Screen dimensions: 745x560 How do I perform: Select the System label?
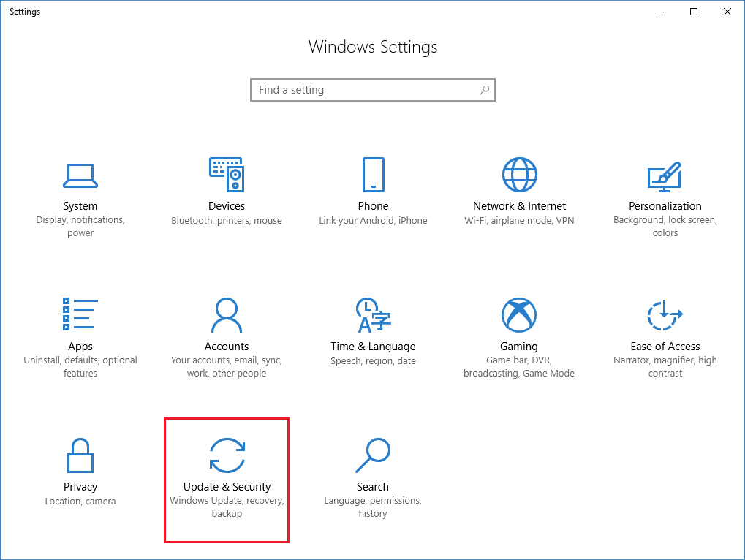click(80, 206)
